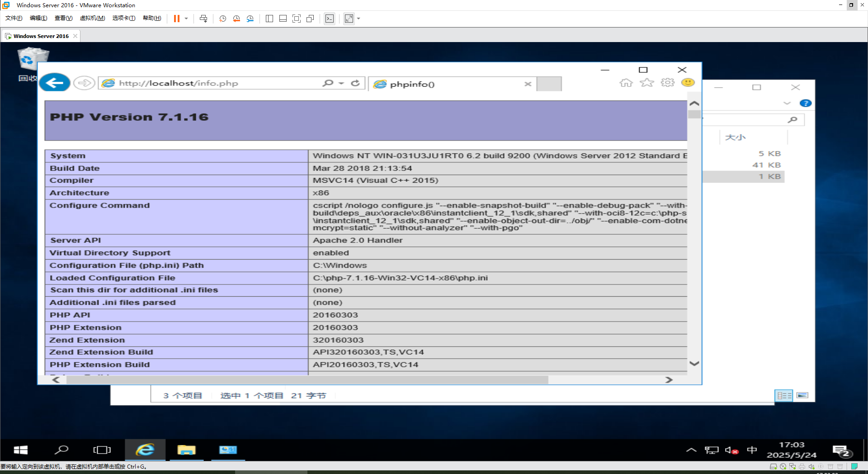This screenshot has height=474, width=868.
Task: Open a new IE tab
Action: pyautogui.click(x=549, y=84)
